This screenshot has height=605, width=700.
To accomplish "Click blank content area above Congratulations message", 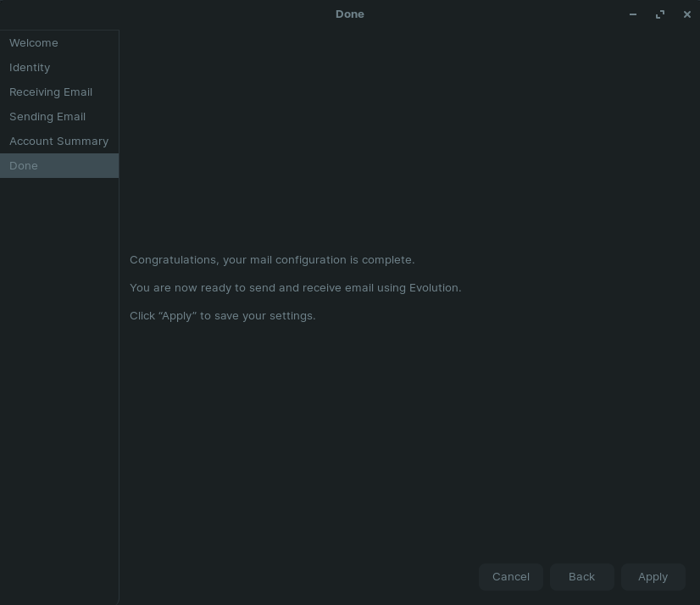I will click(x=409, y=138).
